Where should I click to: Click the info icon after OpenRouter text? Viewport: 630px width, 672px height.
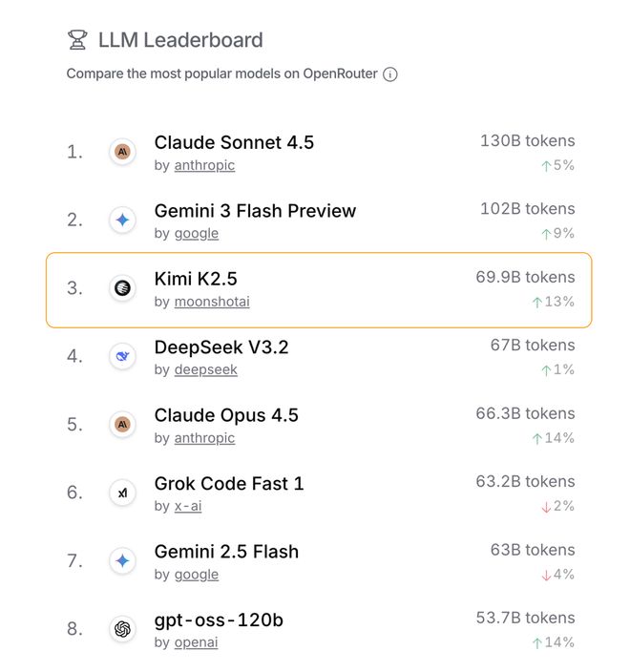coord(390,74)
